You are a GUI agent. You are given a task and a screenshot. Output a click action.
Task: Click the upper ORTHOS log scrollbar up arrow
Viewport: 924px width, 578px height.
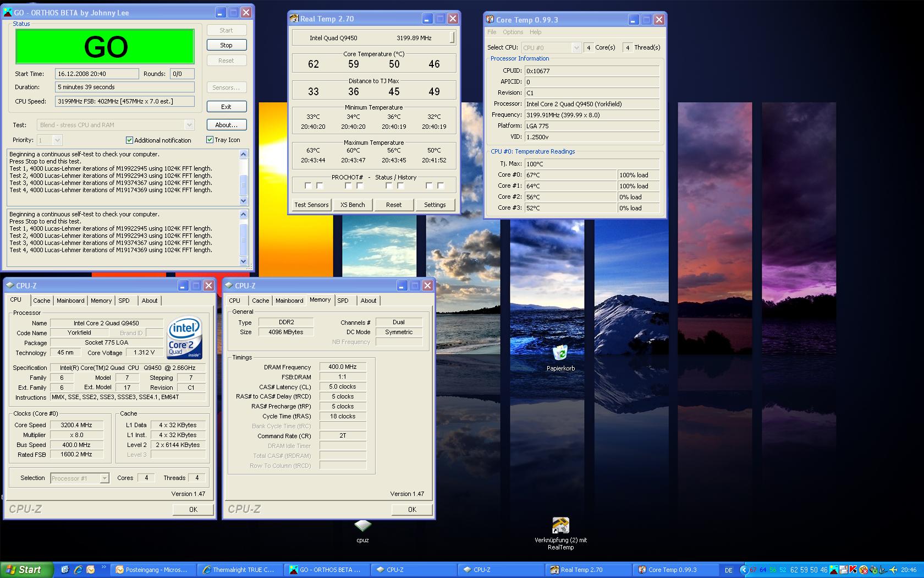pos(244,154)
